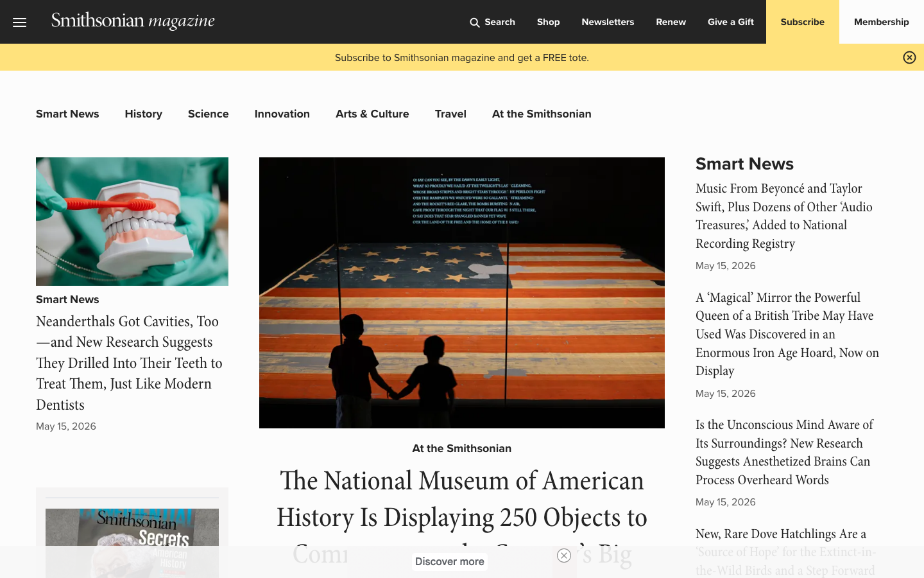This screenshot has width=924, height=578.
Task: Open the Membership page
Action: coord(881,22)
